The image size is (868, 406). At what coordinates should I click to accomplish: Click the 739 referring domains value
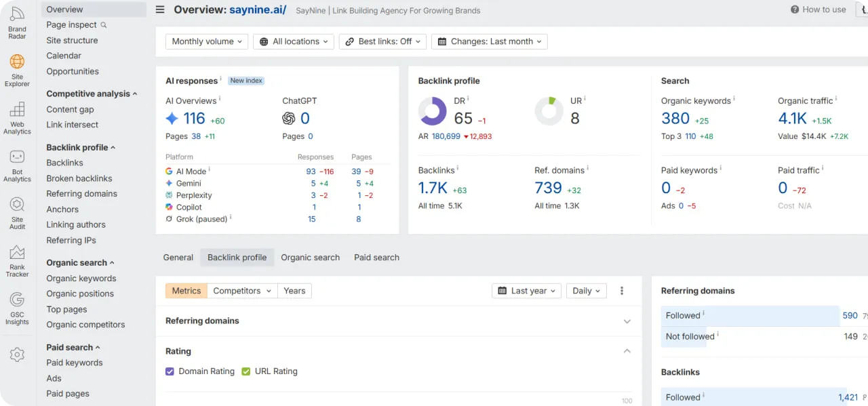coord(548,188)
